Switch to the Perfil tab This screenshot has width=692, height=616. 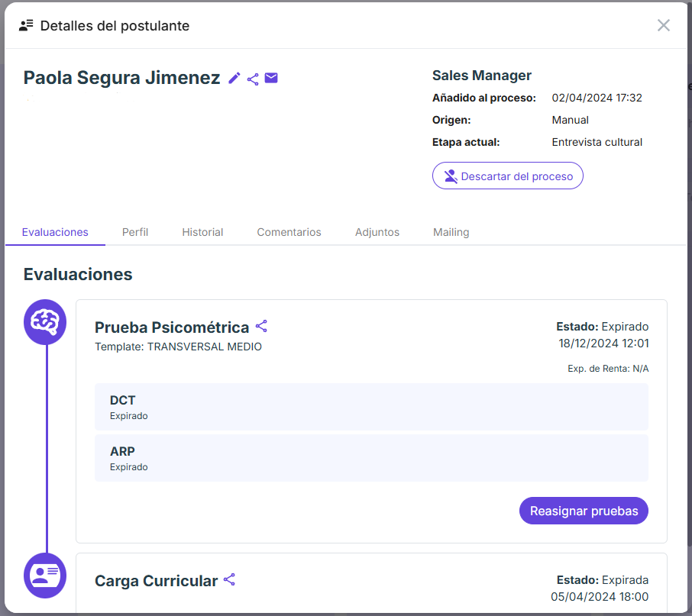click(135, 232)
